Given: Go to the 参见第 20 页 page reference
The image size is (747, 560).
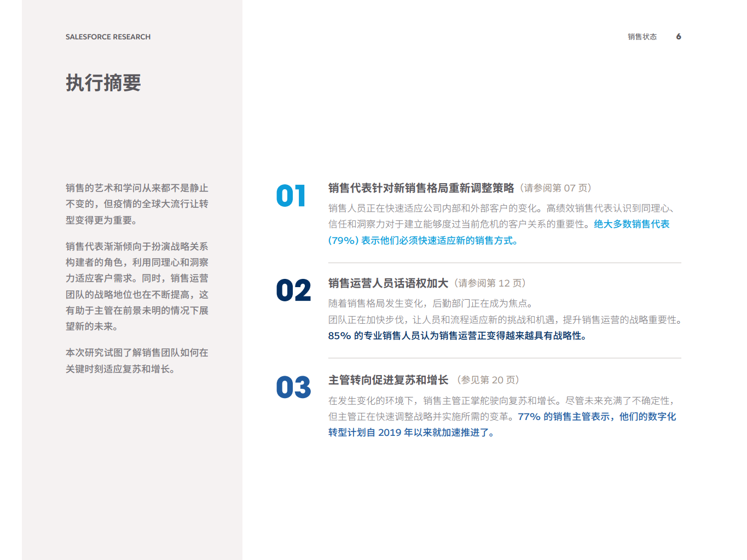Looking at the screenshot, I should coord(488,380).
